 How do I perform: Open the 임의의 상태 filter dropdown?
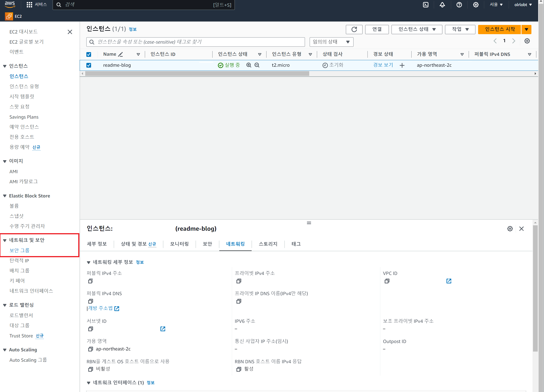[x=331, y=42]
